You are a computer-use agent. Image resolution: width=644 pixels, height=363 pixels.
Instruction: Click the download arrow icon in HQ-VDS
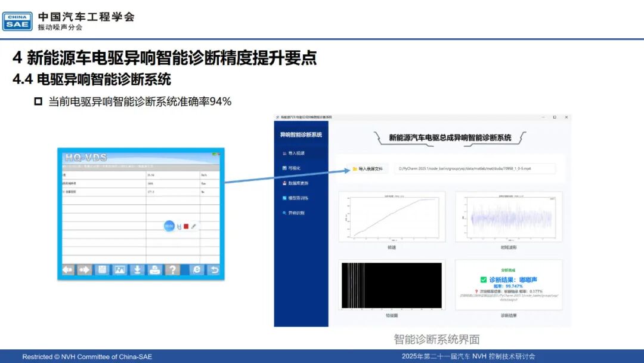[x=137, y=270]
